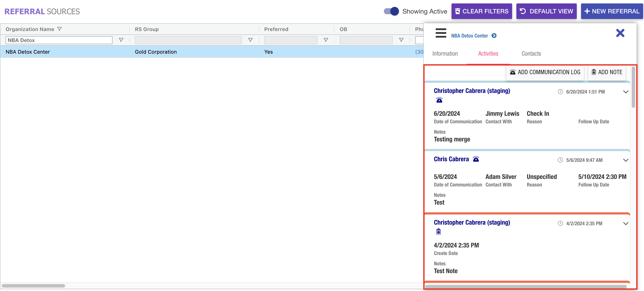
Task: Click phone icon next to Chris Cabrera
Action: [x=476, y=159]
